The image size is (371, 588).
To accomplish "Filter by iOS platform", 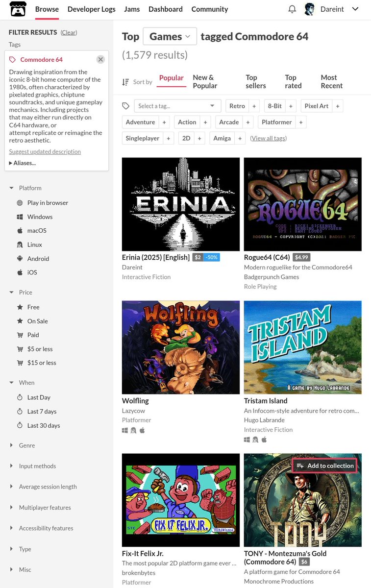I will [x=26, y=272].
